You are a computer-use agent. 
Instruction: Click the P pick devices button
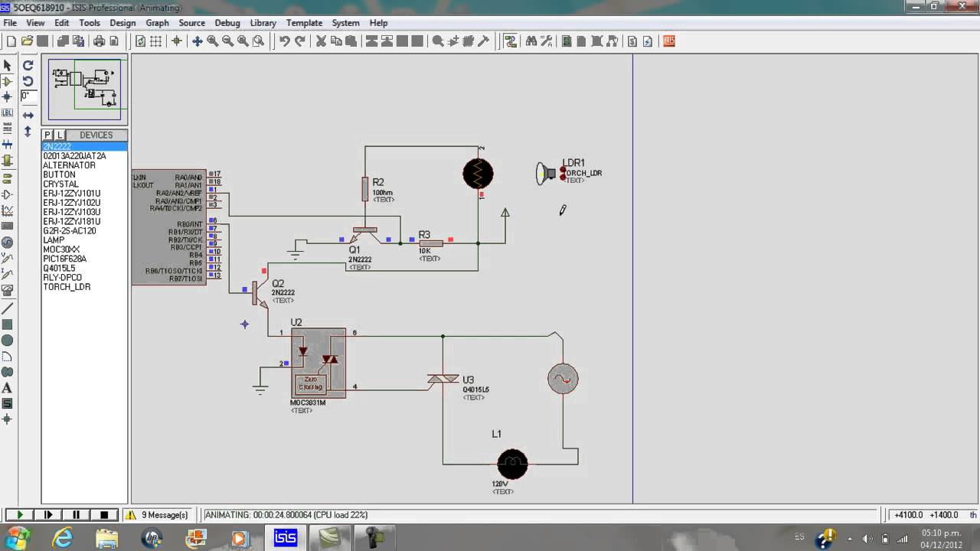(47, 135)
